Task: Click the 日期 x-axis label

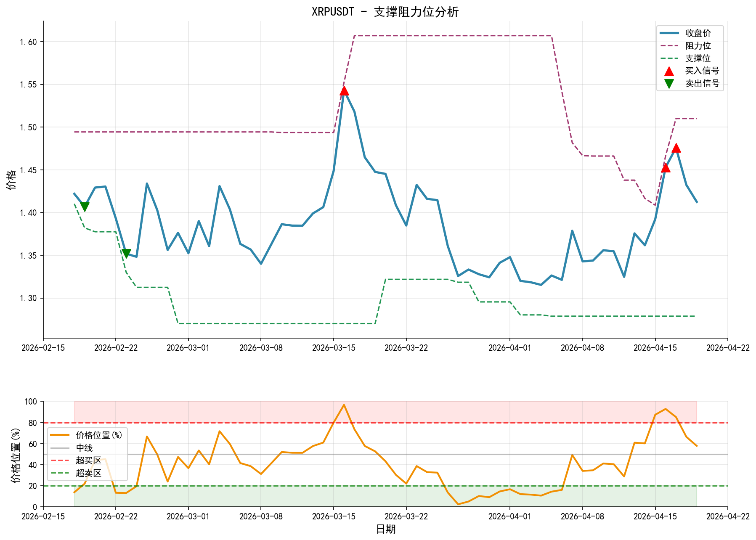Action: [x=385, y=529]
